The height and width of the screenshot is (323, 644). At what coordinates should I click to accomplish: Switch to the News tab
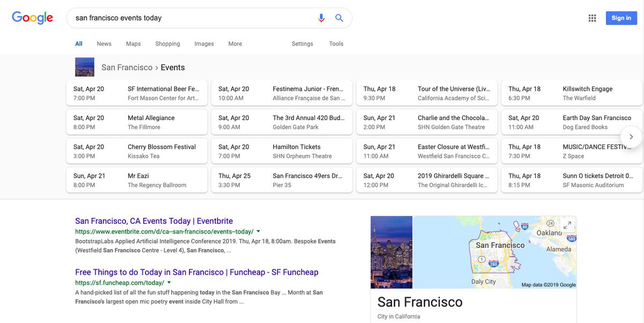click(104, 43)
